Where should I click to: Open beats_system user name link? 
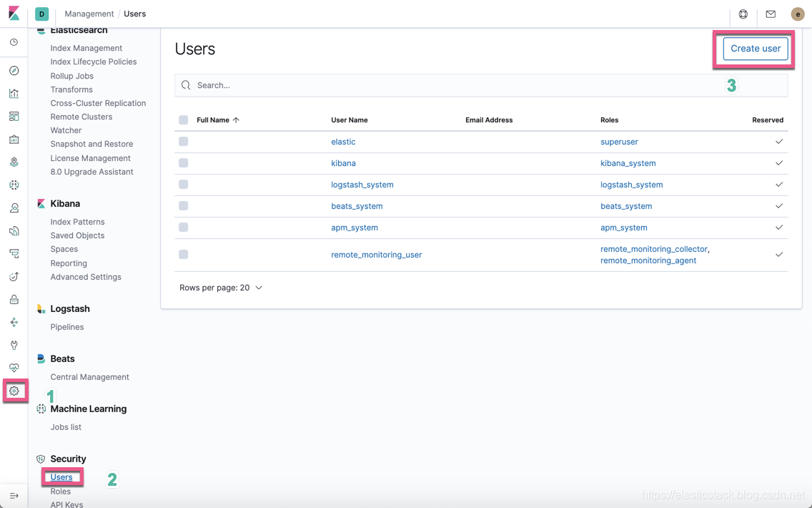coord(357,206)
